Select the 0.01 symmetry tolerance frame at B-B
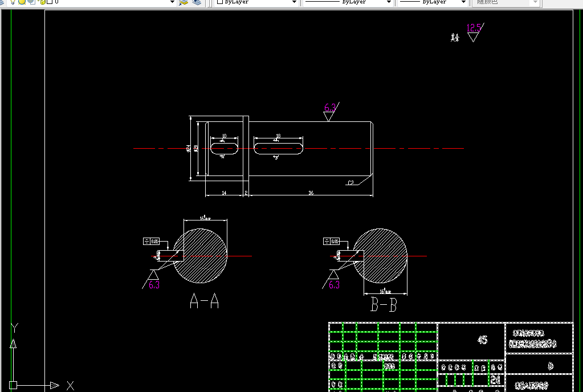The height and width of the screenshot is (392, 583). point(331,242)
